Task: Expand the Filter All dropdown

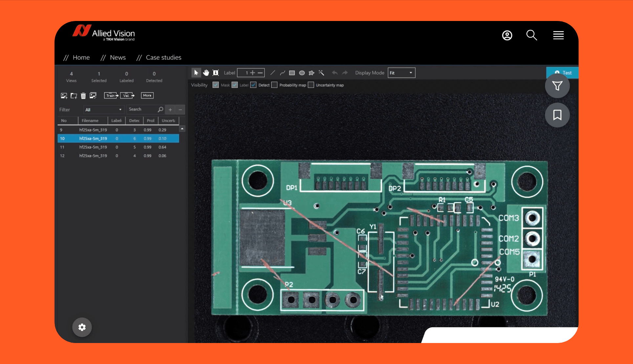Action: pyautogui.click(x=103, y=110)
